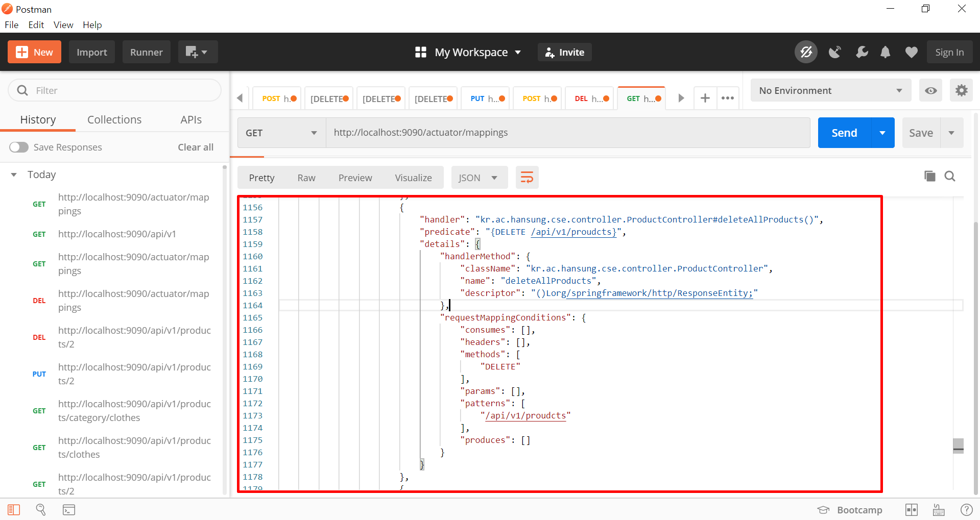Open HTTP method GET dropdown
This screenshot has height=520, width=980.
pos(281,133)
